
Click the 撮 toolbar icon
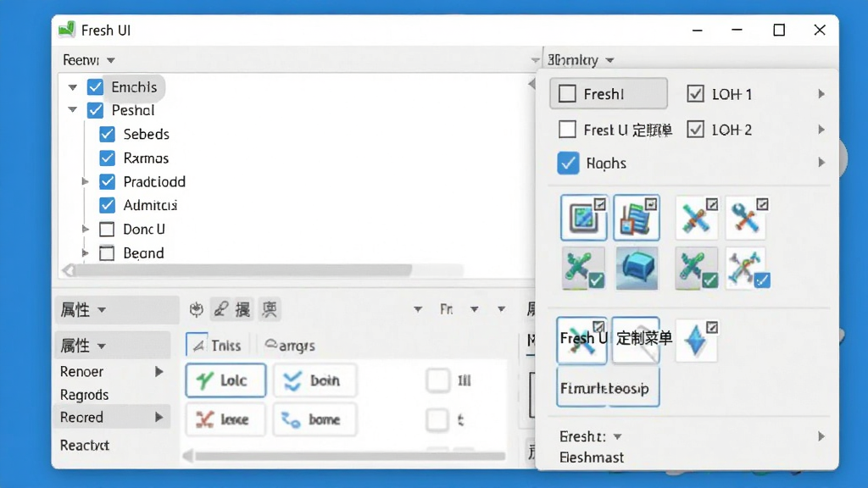(243, 309)
